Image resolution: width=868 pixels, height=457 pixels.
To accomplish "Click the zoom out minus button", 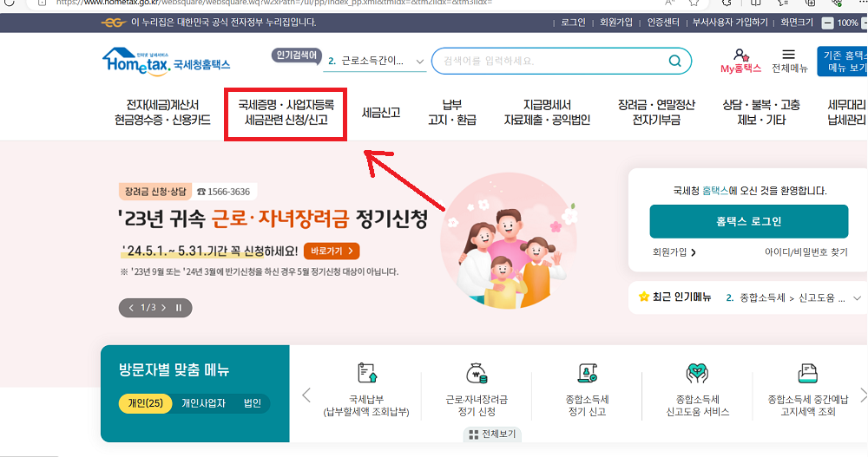I will coord(827,23).
